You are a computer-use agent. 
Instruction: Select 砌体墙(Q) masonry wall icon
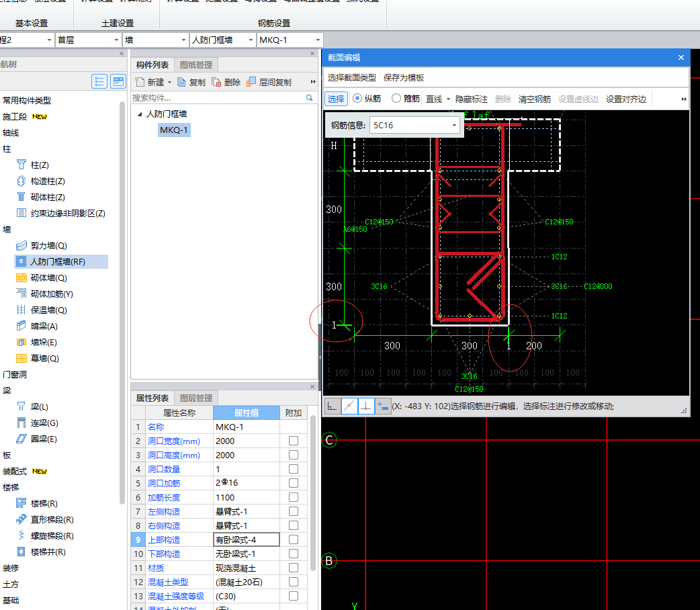coord(21,277)
